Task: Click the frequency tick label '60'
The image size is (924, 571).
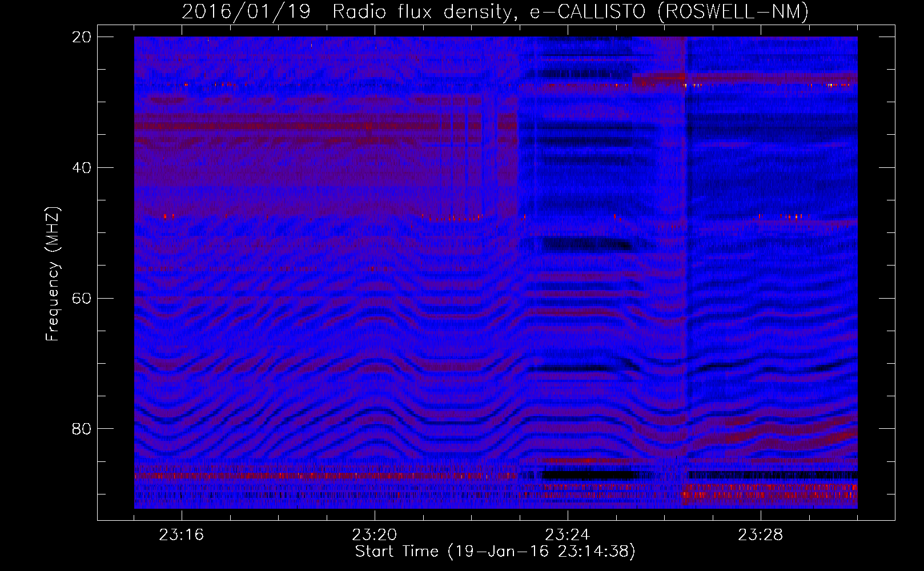Action: point(82,298)
